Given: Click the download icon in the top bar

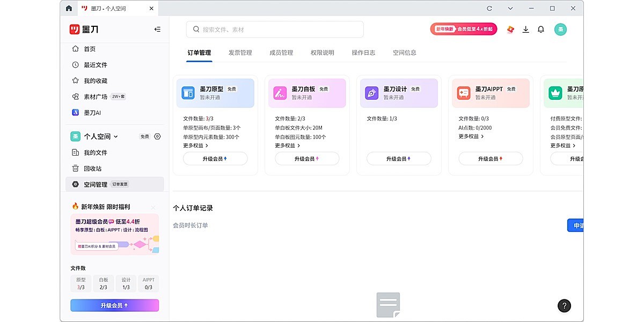Looking at the screenshot, I should click(x=525, y=30).
